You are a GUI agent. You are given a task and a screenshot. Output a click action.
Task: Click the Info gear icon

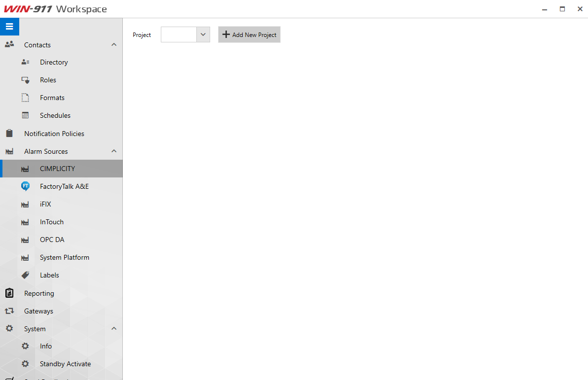[x=25, y=346]
